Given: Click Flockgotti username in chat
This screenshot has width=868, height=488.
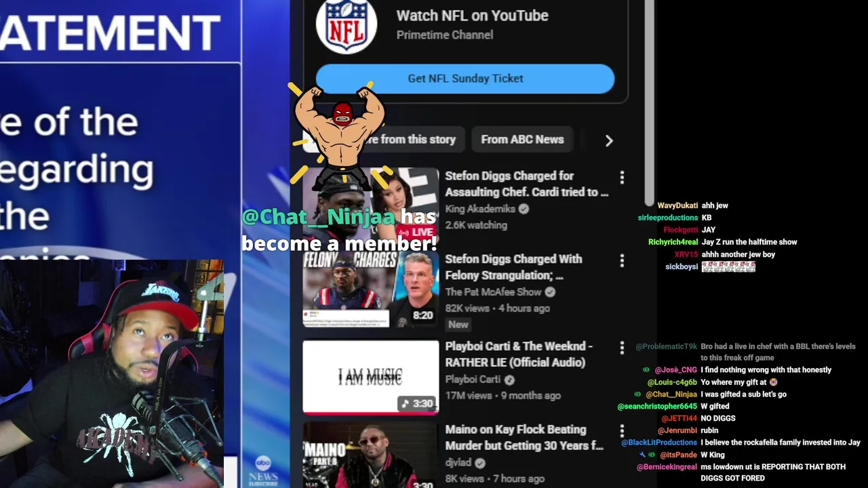Looking at the screenshot, I should click(680, 230).
